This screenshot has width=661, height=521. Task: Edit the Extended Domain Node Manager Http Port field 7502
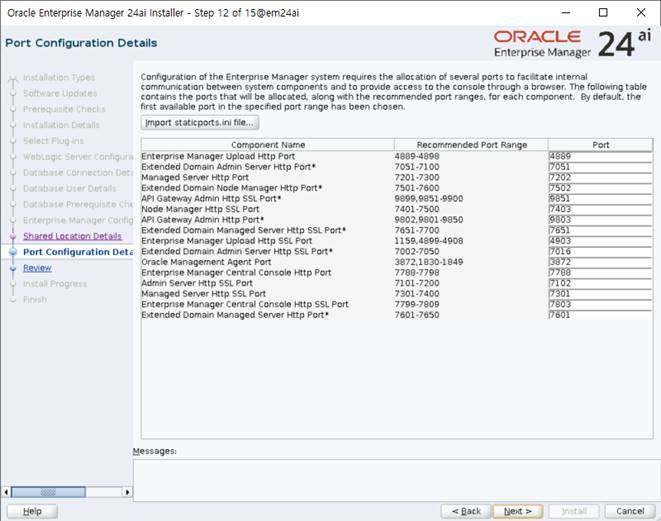600,188
